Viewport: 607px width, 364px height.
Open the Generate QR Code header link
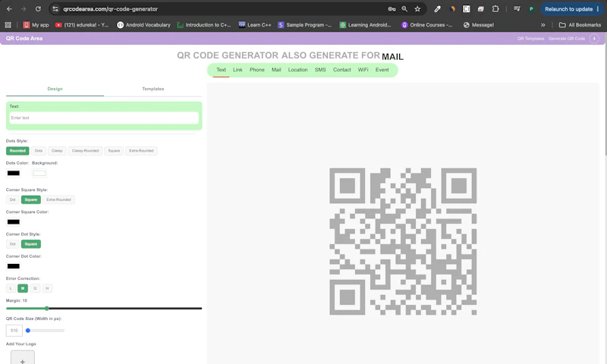point(567,39)
